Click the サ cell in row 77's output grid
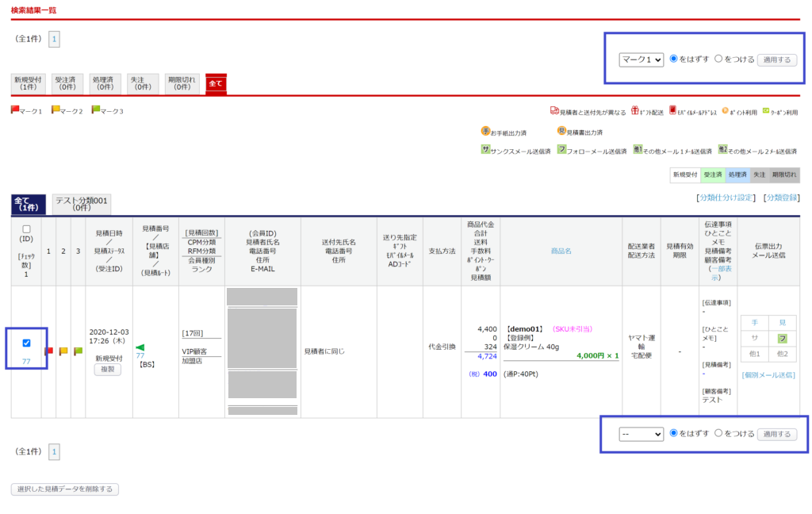Screen dimensions: 812x514 click(x=755, y=339)
